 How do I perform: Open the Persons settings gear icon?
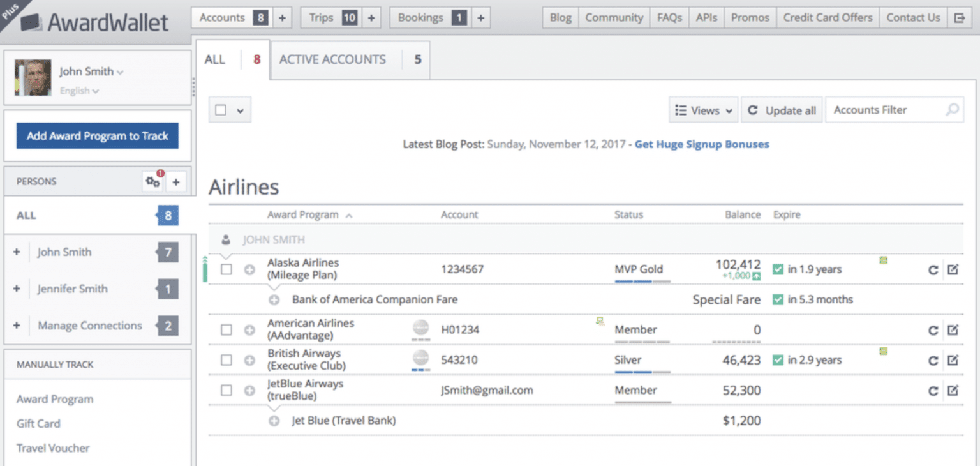click(152, 181)
